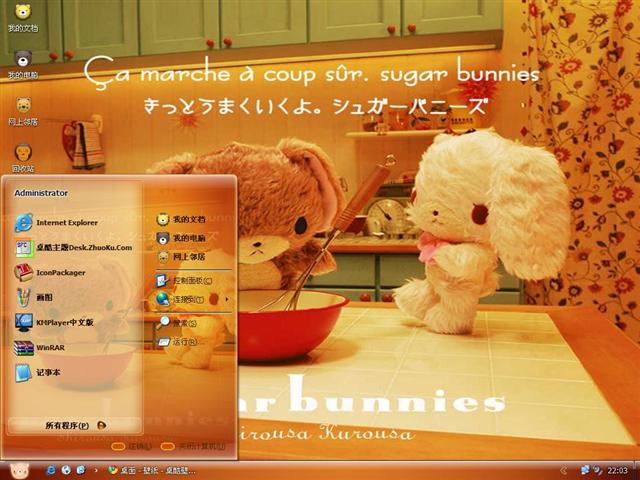Click the 运行 run icon

click(163, 342)
